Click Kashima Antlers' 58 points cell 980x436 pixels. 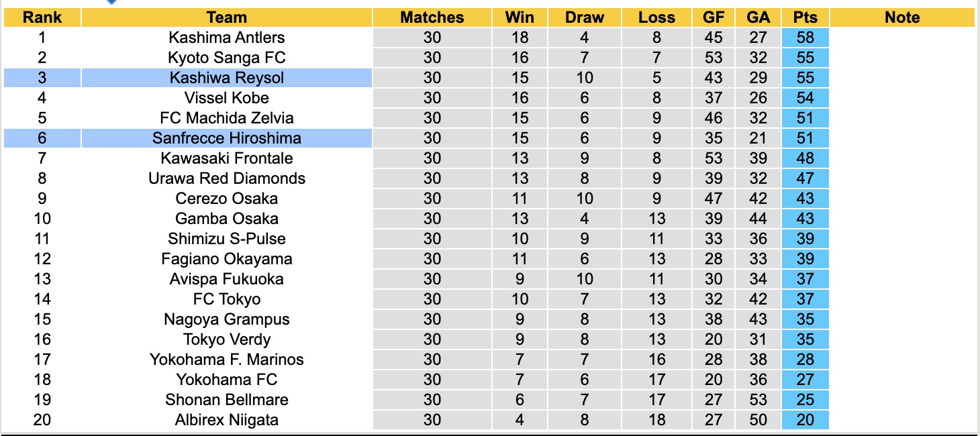click(x=805, y=38)
